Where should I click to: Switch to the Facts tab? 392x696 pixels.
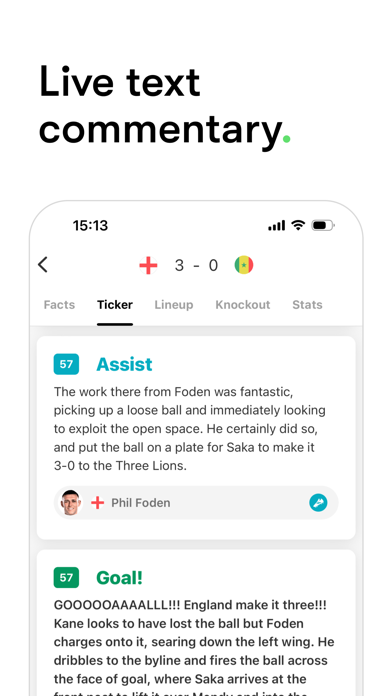click(x=59, y=305)
